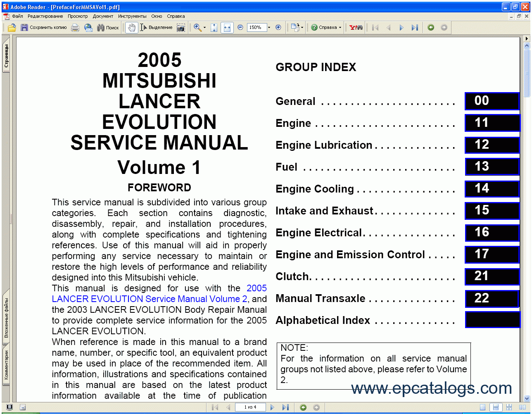This screenshot has width=532, height=414.
Task: Select the Zoom In magnifier tool
Action: (197, 28)
